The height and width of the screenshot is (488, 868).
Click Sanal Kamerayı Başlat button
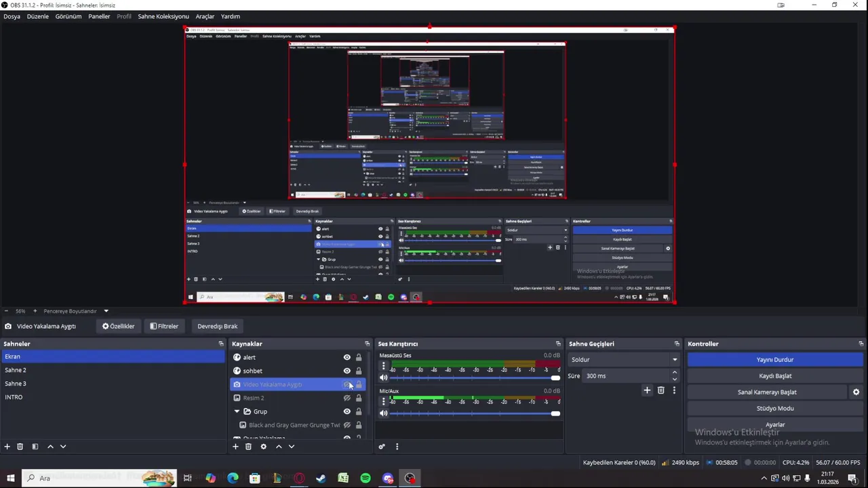pyautogui.click(x=767, y=392)
